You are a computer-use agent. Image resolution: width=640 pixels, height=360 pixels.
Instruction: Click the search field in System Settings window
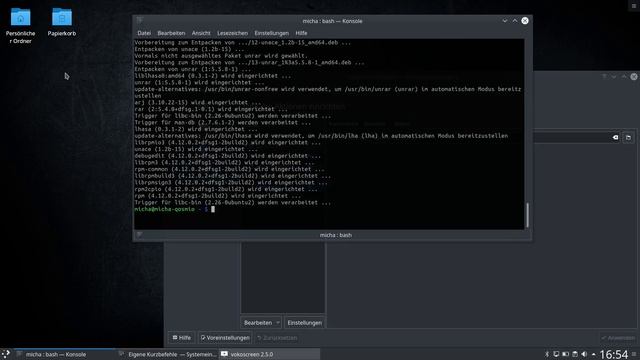tap(576, 138)
